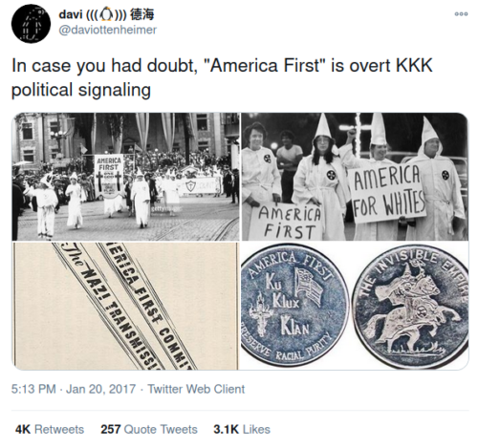478x448 pixels.
Task: Open the America For Whites photo
Action: point(355,177)
